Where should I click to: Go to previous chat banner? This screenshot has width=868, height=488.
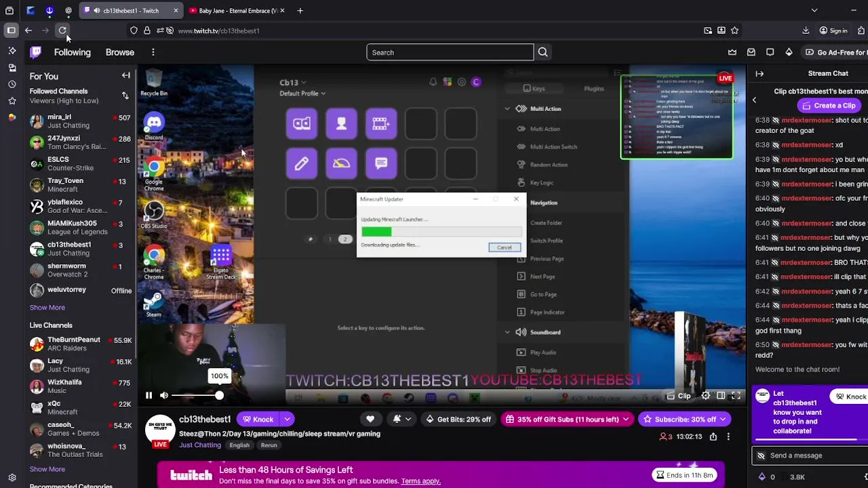click(x=754, y=100)
